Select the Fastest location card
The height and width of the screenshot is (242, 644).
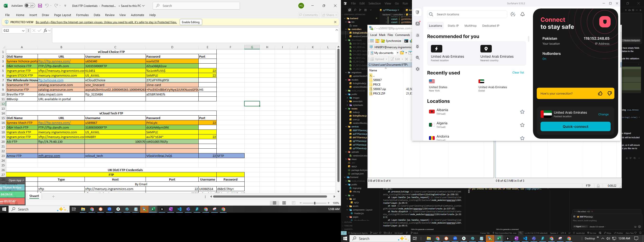(452, 53)
